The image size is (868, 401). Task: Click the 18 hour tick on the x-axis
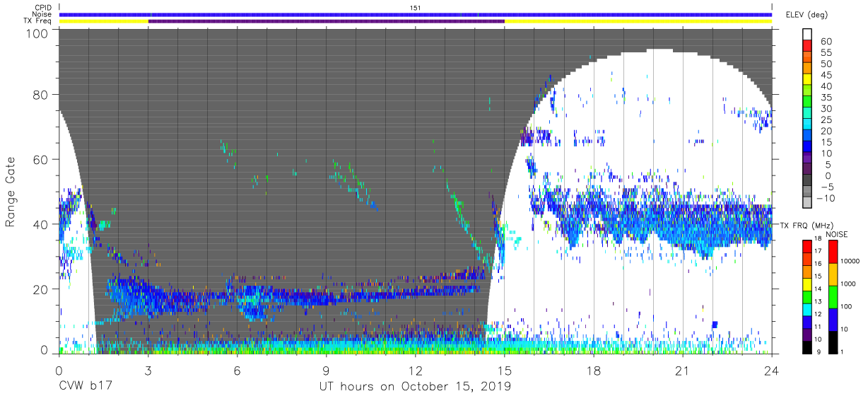594,371
